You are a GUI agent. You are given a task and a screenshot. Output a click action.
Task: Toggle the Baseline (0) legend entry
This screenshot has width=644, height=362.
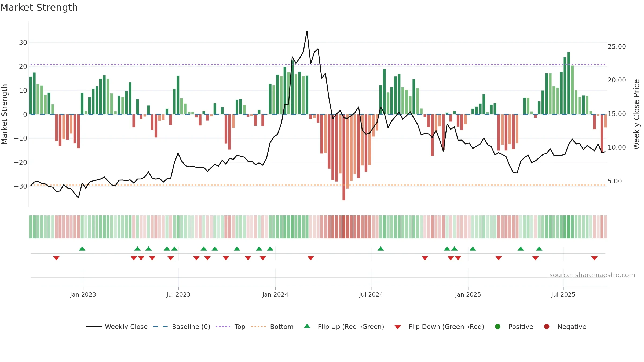coord(181,327)
